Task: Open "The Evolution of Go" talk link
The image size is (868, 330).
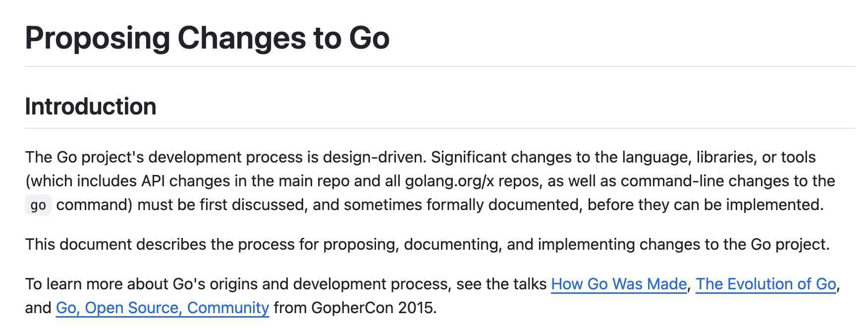Action: [766, 284]
